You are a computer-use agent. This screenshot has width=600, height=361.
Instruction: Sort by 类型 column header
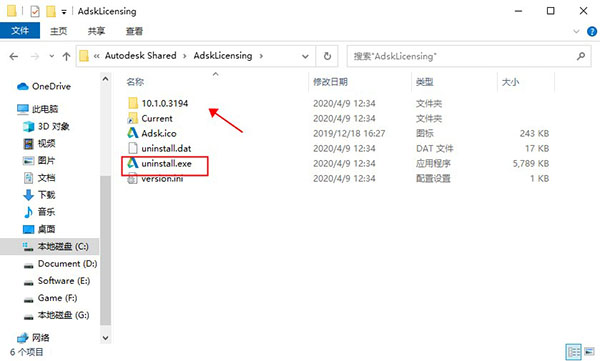[425, 82]
